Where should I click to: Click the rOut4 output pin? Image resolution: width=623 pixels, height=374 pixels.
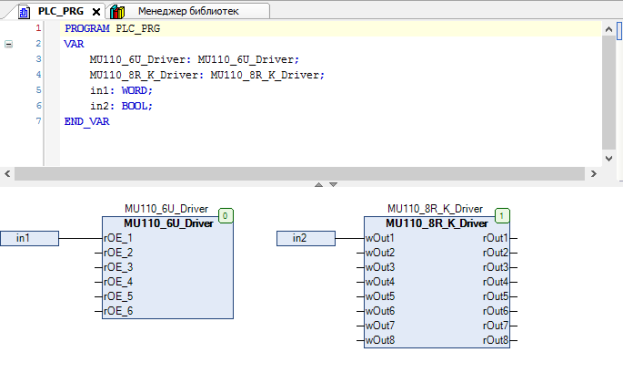[x=495, y=282]
